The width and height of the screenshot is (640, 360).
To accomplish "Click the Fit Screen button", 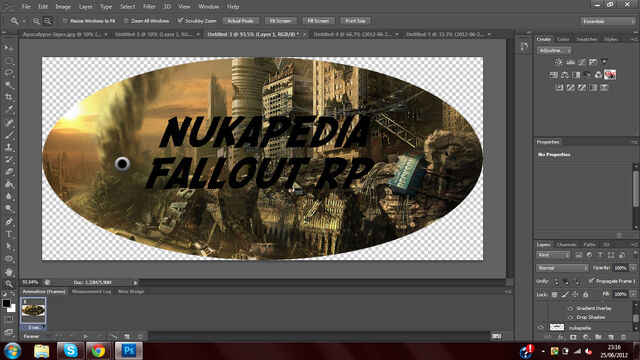I will (280, 21).
